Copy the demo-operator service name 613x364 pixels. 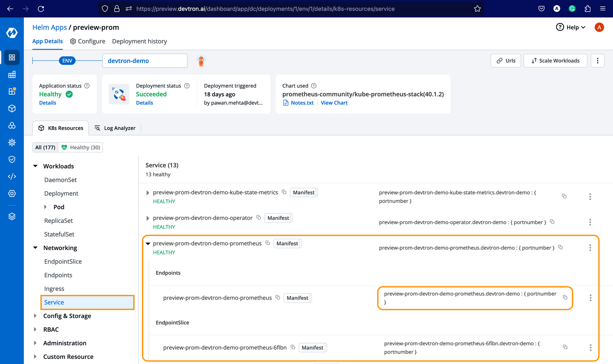coord(259,217)
